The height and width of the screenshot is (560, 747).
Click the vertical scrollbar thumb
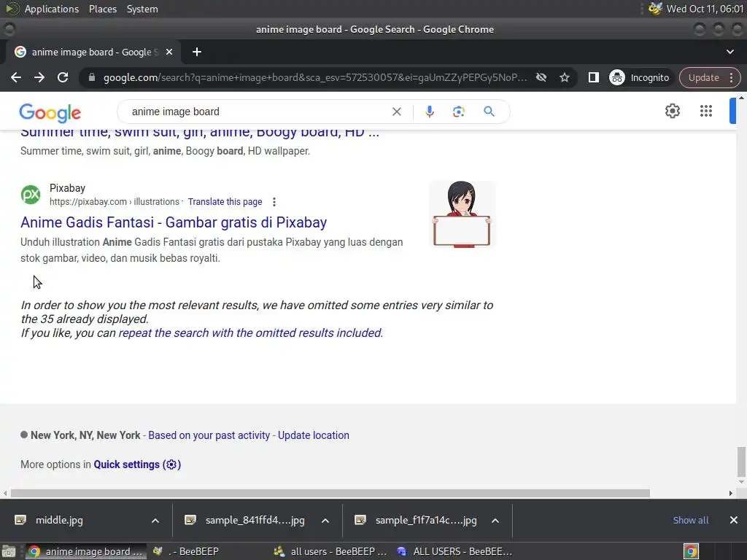(741, 462)
